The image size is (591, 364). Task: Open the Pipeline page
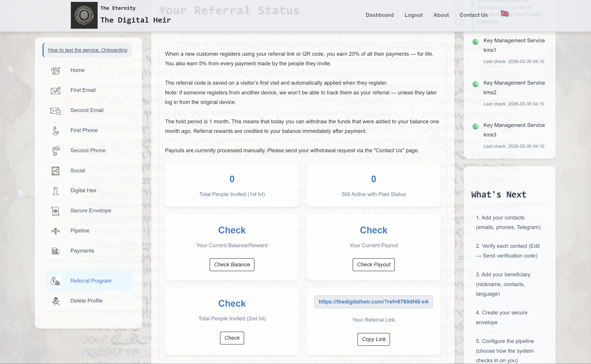[88, 231]
